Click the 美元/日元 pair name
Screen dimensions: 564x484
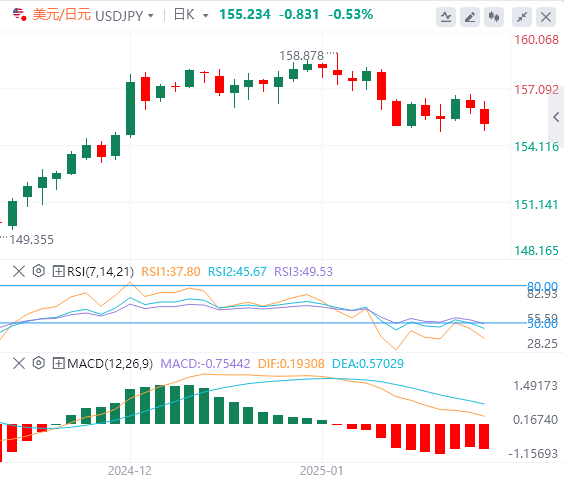point(62,15)
